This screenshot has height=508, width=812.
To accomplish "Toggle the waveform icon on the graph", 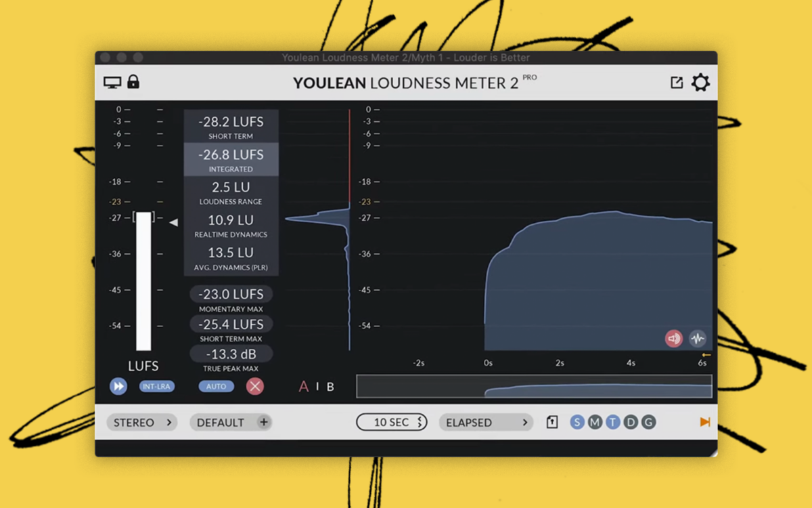I will tap(698, 339).
